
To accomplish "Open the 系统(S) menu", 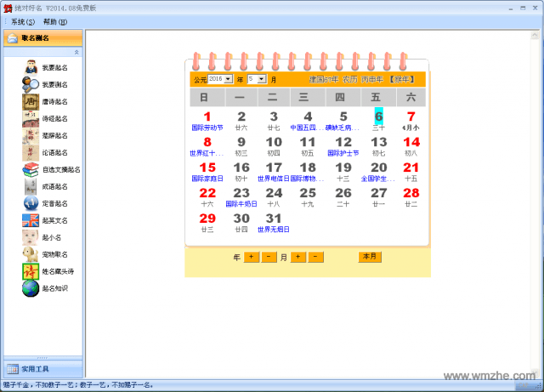I will [x=23, y=21].
